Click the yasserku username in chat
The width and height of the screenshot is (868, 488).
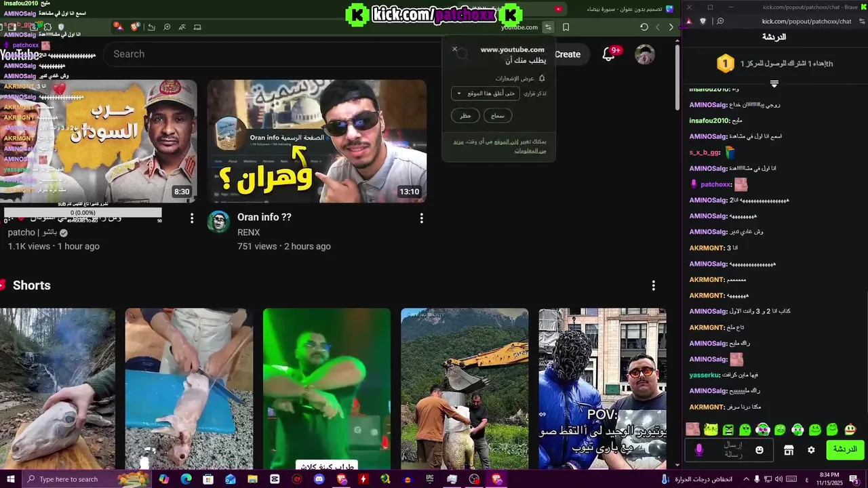pyautogui.click(x=705, y=375)
